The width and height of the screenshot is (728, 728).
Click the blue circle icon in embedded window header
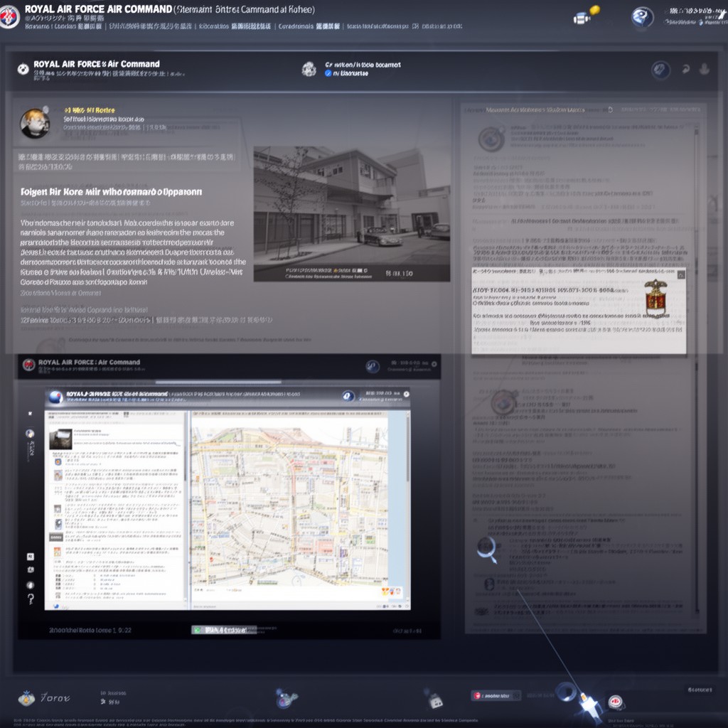click(x=348, y=395)
